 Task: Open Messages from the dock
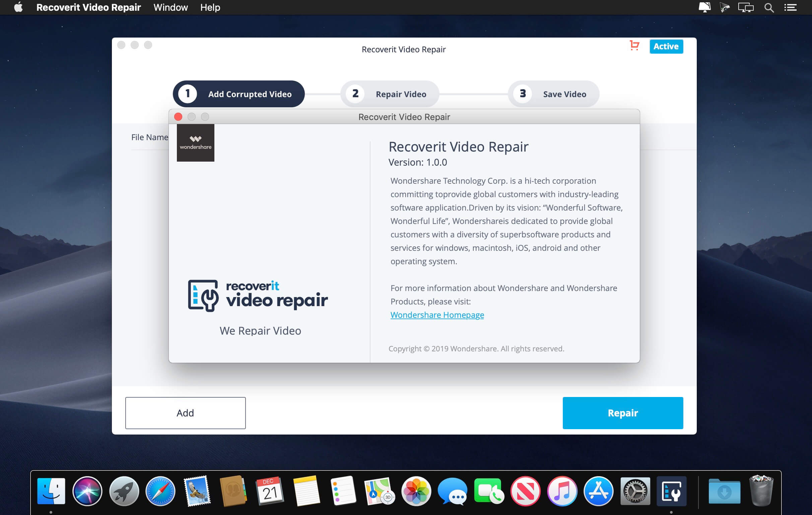(x=453, y=491)
